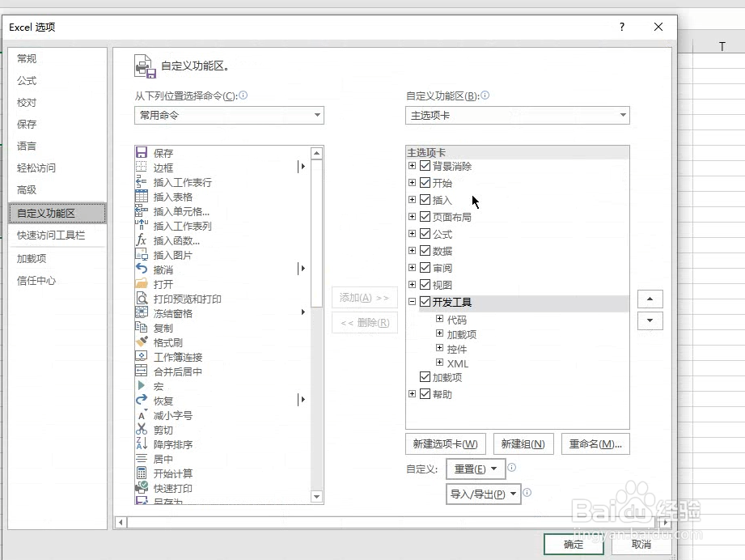Click the Cut (剪切) scissors icon

[142, 429]
